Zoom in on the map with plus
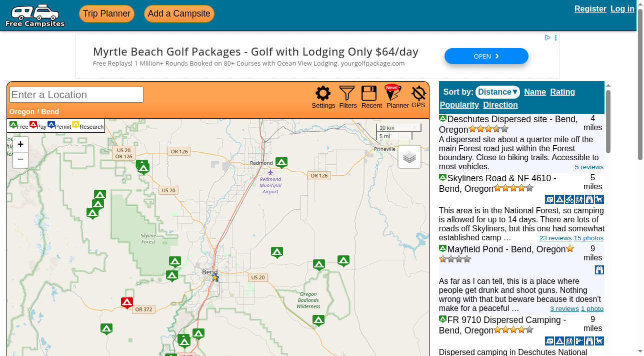The width and height of the screenshot is (644, 356). pyautogui.click(x=20, y=145)
